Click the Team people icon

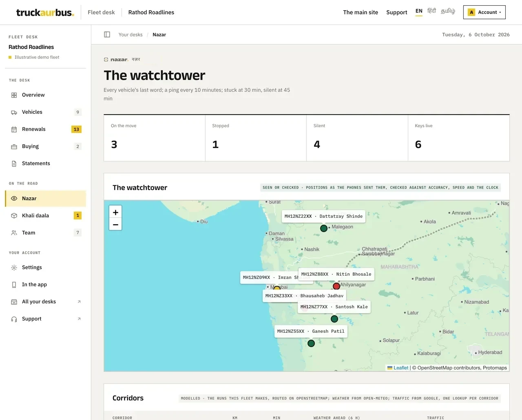(14, 233)
